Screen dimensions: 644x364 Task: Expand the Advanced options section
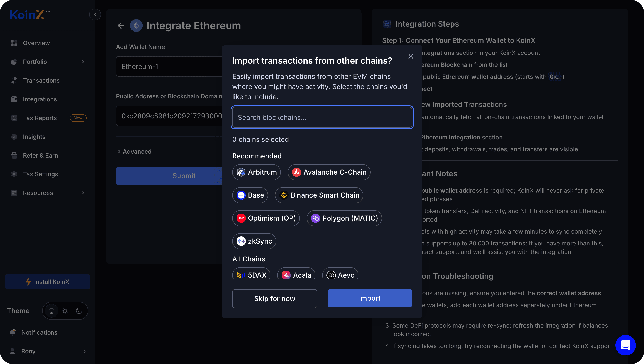[x=135, y=152]
